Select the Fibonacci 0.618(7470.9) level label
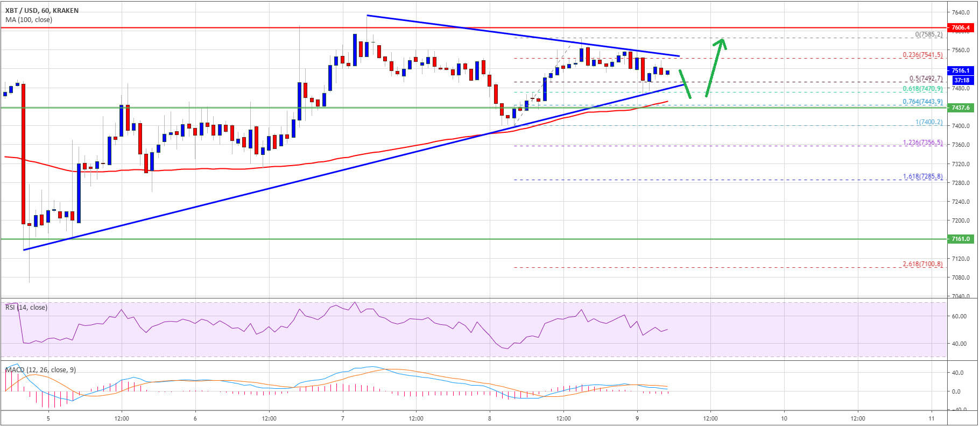980x427 pixels. [922, 89]
